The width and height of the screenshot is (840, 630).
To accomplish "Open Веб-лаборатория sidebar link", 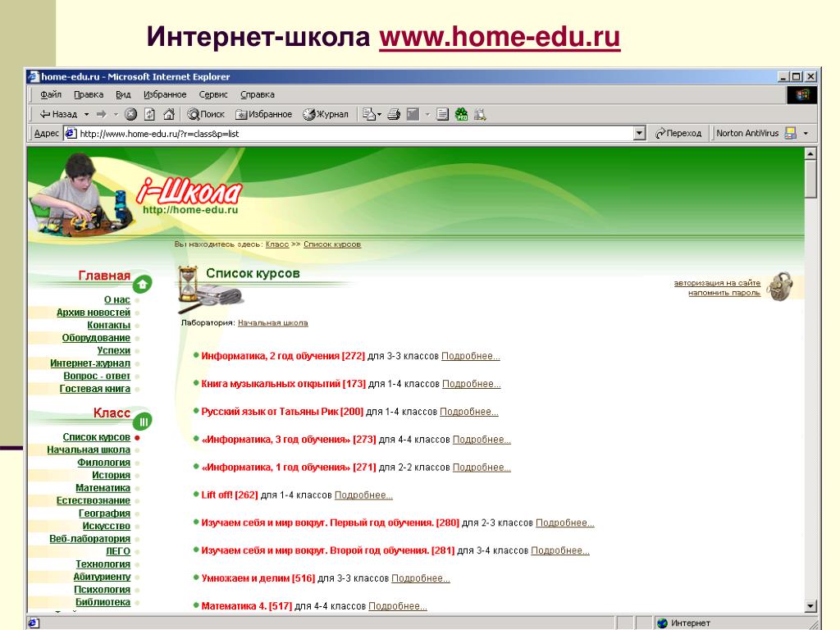I will coord(90,539).
